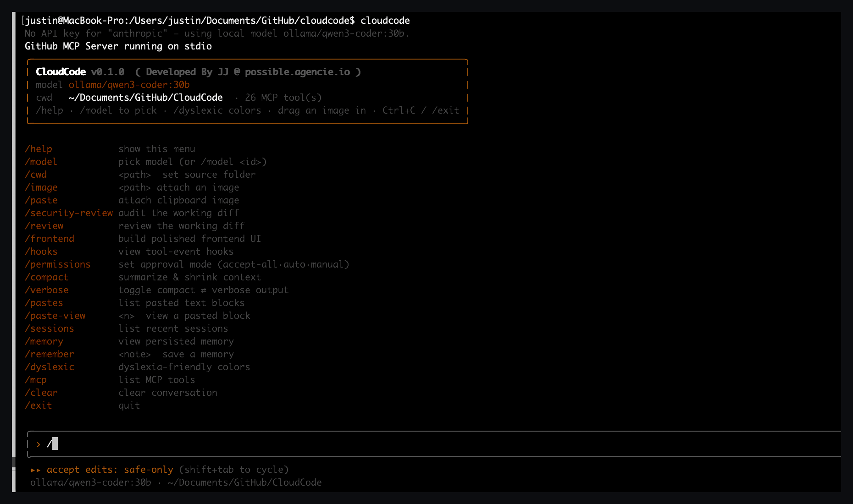Click the "drag an image in" hint
Screen dimensions: 853x504
pos(322,110)
